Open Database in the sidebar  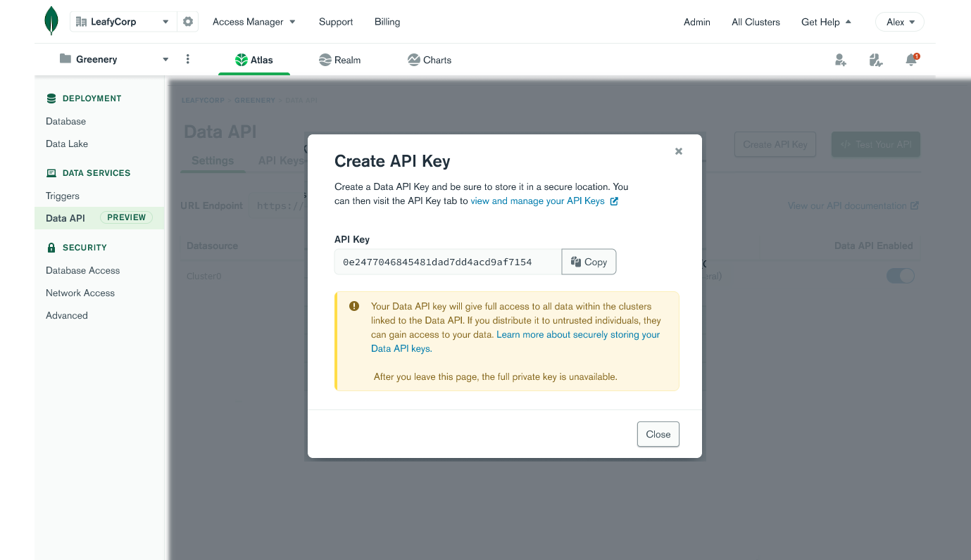[x=66, y=121]
